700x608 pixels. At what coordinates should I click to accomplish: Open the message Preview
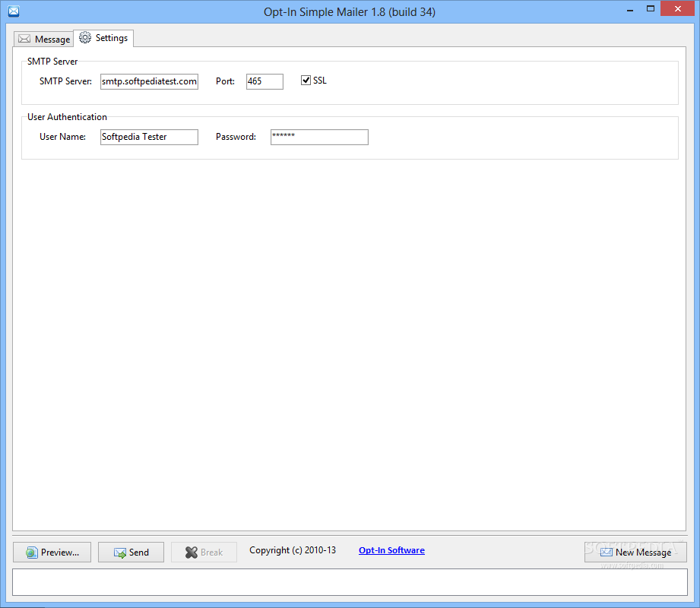[x=52, y=553]
